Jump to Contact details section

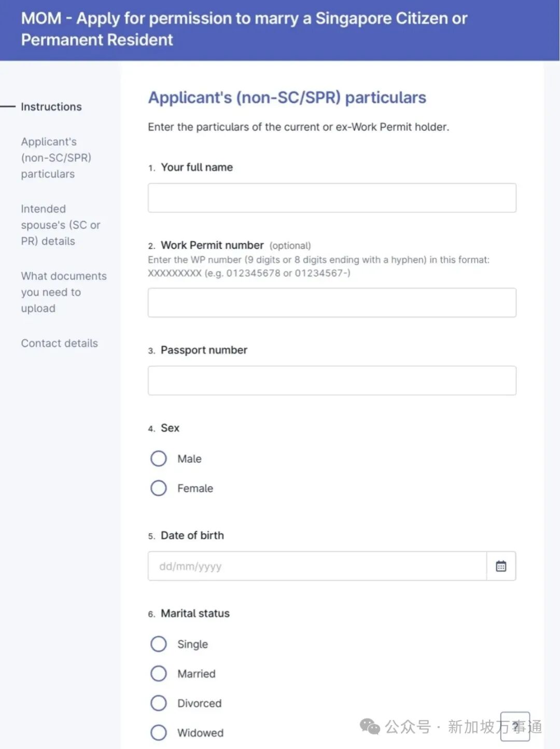point(59,343)
